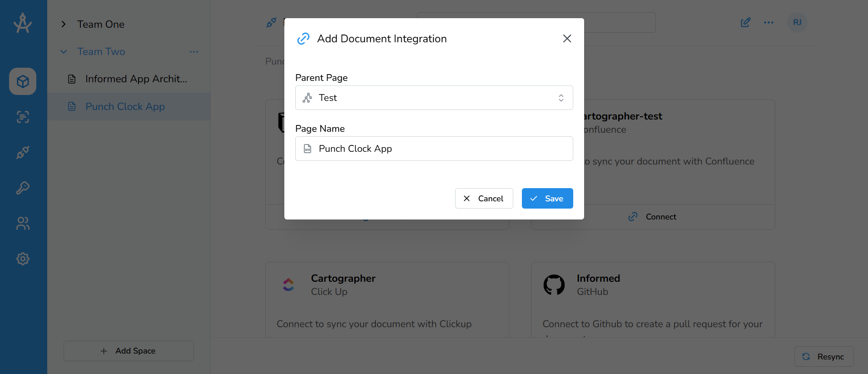Image resolution: width=868 pixels, height=374 pixels.
Task: Click the Informed card title
Action: click(598, 278)
